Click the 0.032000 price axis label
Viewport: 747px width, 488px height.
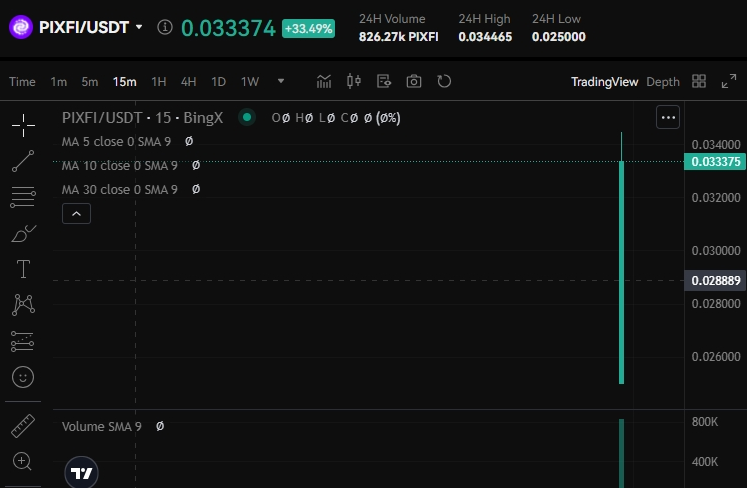716,197
